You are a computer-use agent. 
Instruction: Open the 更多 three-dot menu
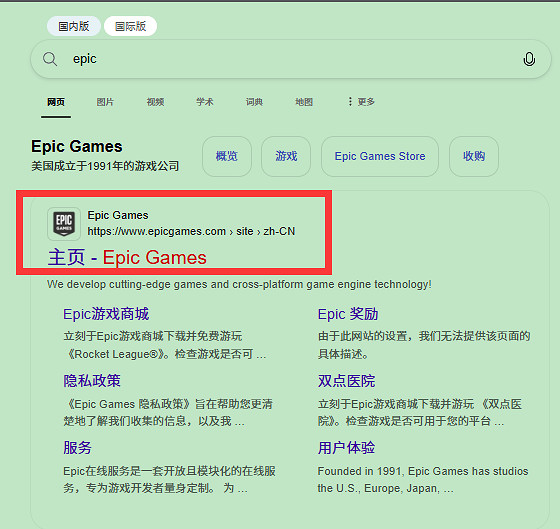coord(361,102)
